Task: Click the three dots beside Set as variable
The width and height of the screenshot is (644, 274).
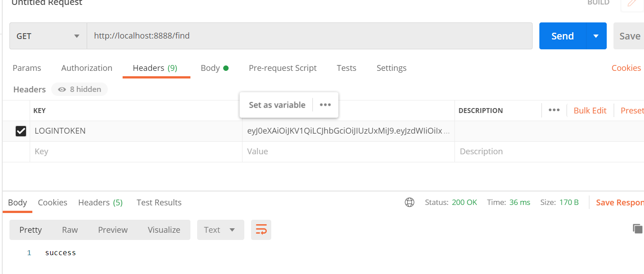Action: click(x=325, y=105)
